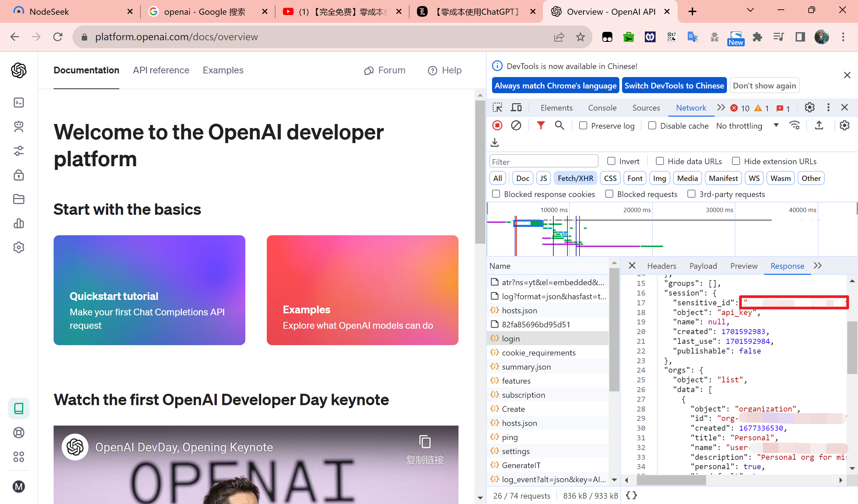The width and height of the screenshot is (858, 504).
Task: Open the No throttling dropdown
Action: tap(747, 126)
